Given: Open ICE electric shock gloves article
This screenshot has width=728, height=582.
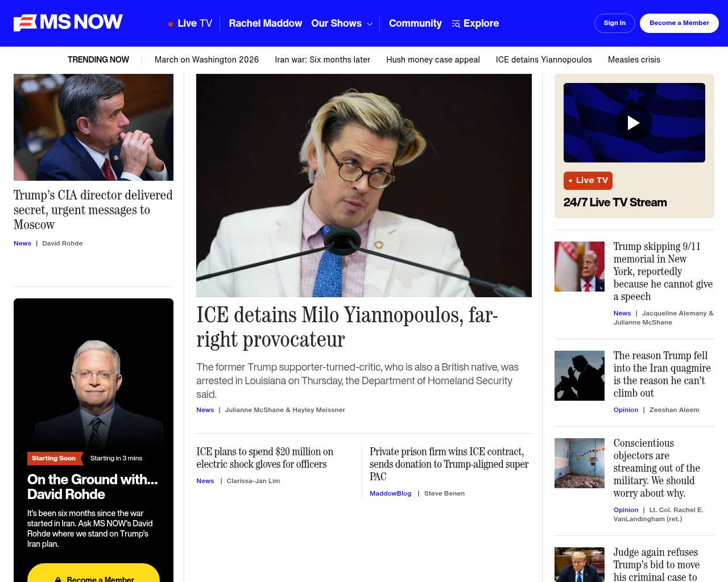Looking at the screenshot, I should [265, 458].
